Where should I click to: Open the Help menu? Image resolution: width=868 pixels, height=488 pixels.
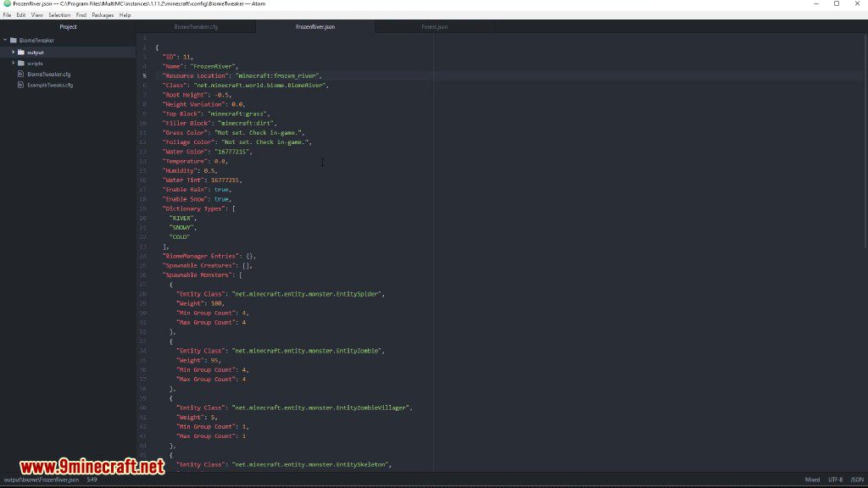click(x=125, y=15)
